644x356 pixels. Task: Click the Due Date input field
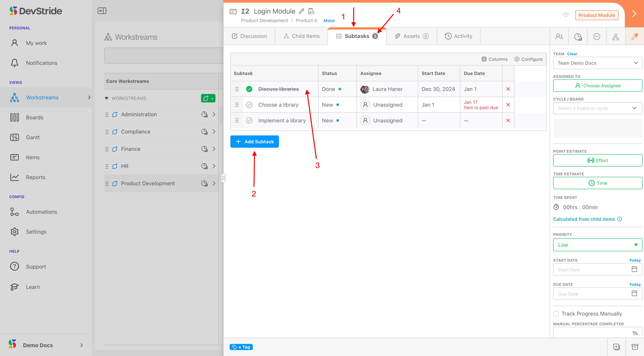click(592, 294)
